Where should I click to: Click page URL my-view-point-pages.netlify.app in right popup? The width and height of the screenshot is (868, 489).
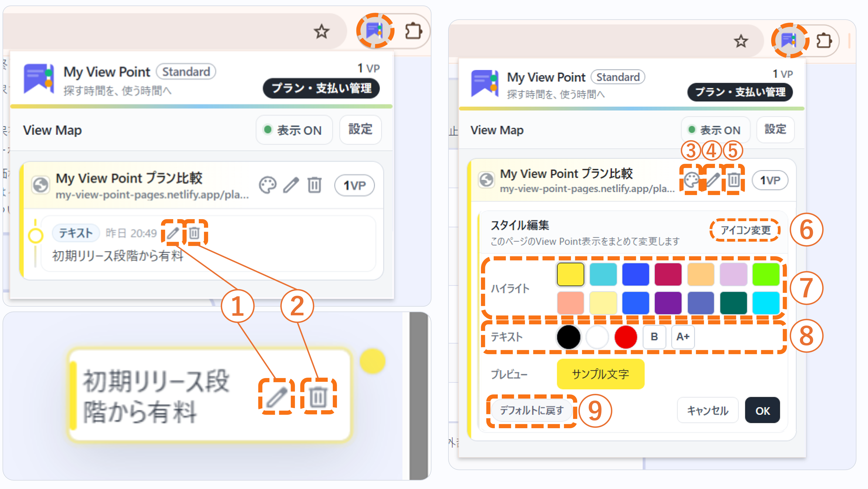point(587,189)
